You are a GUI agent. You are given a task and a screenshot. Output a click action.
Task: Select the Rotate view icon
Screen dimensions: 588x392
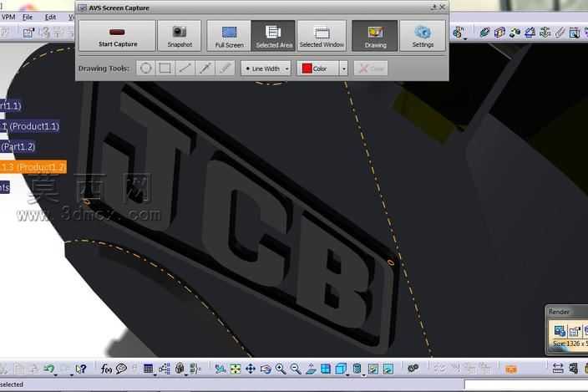coord(266,369)
